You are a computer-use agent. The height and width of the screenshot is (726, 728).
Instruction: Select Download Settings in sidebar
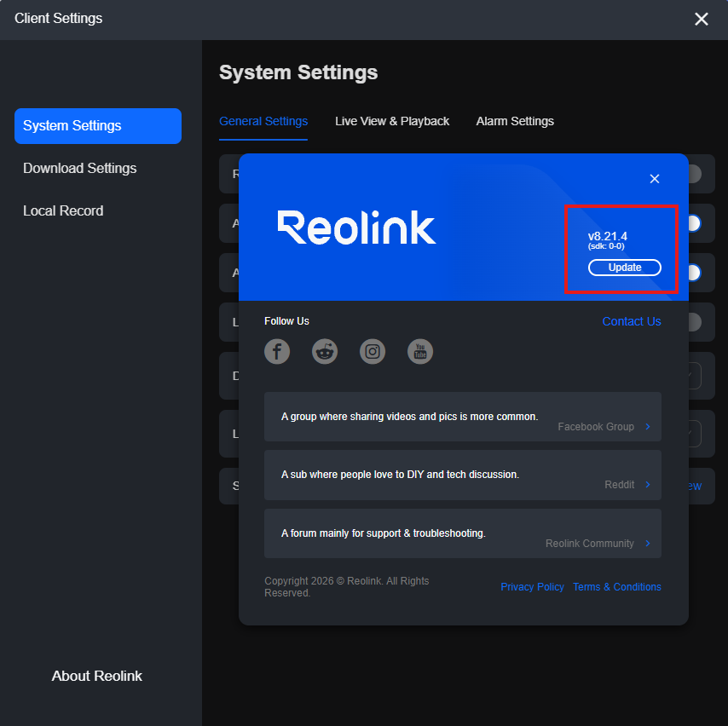[80, 168]
